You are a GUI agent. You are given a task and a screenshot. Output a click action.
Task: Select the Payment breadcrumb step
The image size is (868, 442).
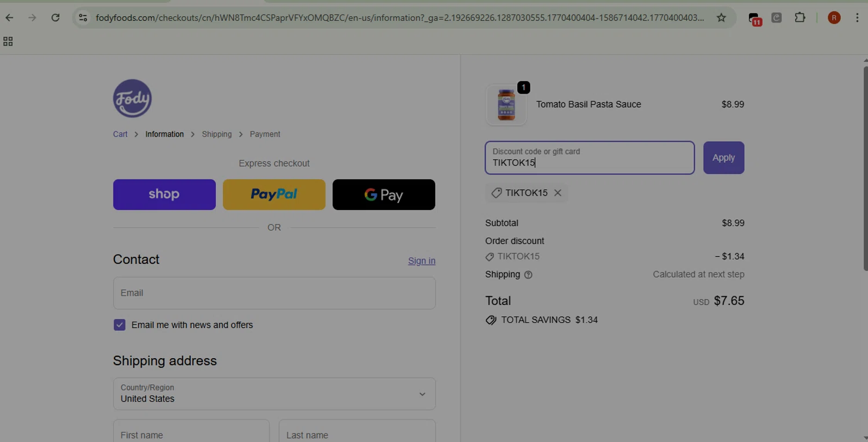[265, 134]
